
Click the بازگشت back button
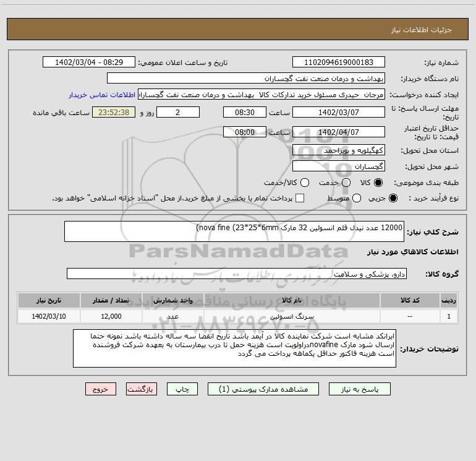pos(142,389)
